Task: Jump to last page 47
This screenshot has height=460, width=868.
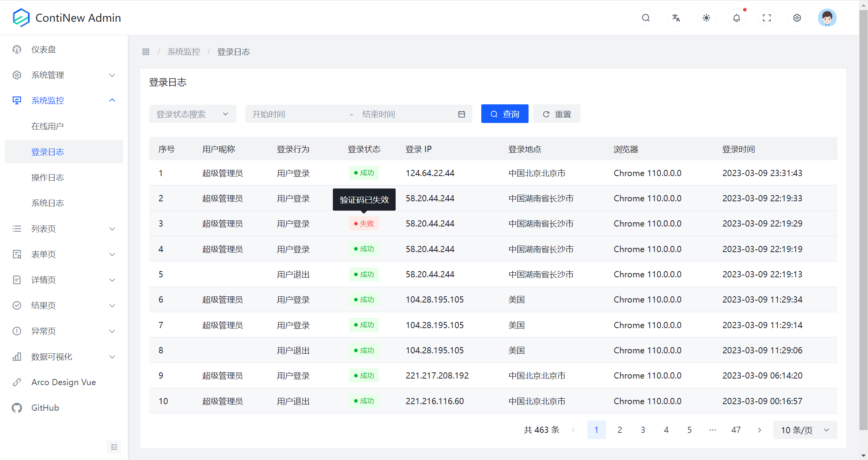Action: (736, 430)
